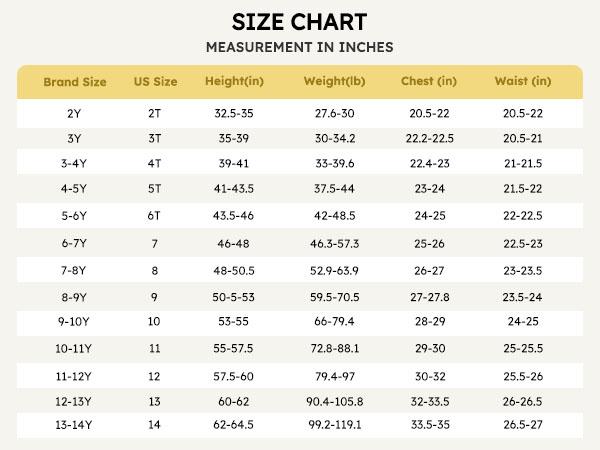
Task: Click the 23.5-24 waist value
Action: pos(522,296)
